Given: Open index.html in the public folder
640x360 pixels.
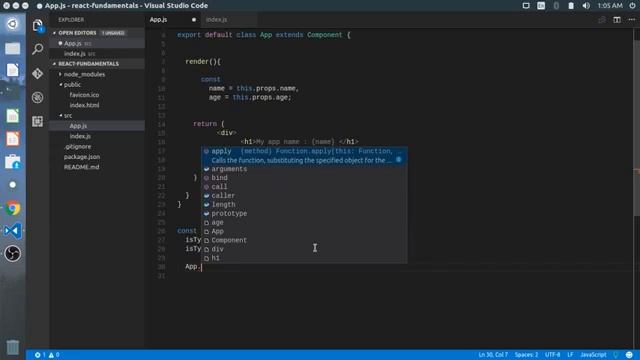Looking at the screenshot, I should [x=98, y=105].
